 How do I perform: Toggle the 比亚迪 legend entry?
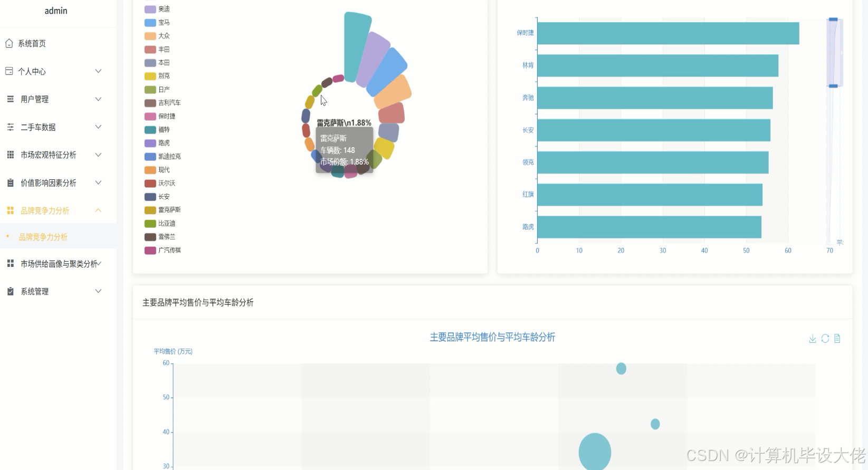click(x=160, y=224)
